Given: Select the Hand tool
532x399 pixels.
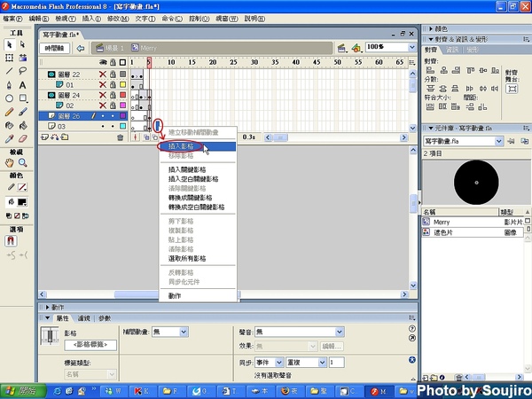Looking at the screenshot, I should coord(10,163).
